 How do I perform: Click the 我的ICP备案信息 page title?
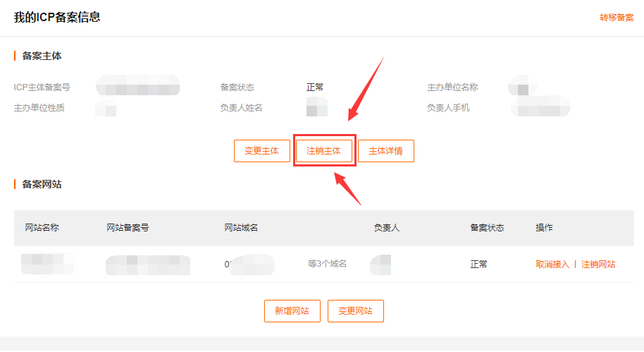pyautogui.click(x=57, y=17)
